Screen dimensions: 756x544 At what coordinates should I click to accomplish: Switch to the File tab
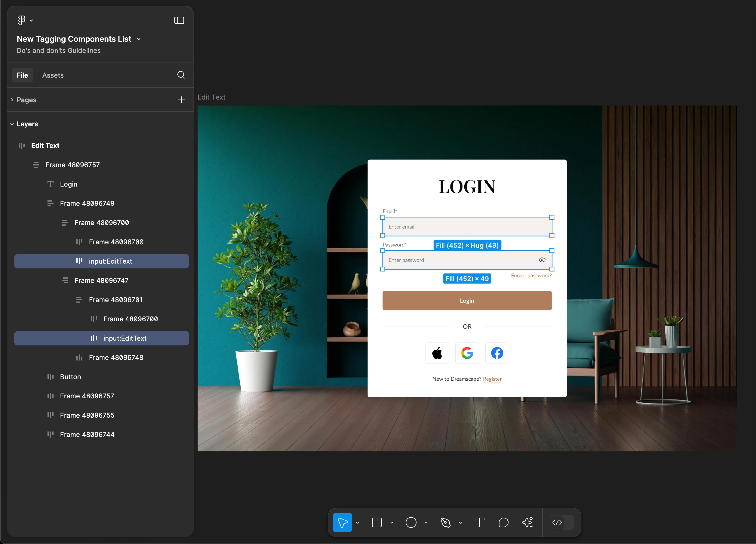click(x=22, y=75)
